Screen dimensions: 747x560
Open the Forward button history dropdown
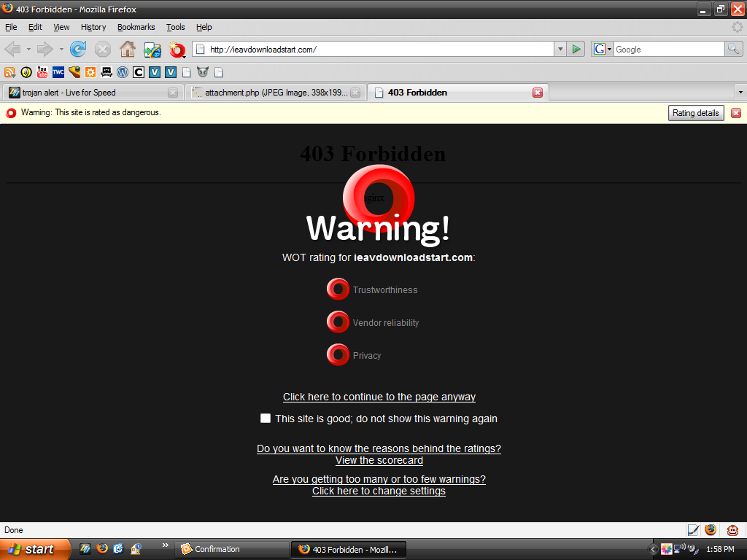point(61,49)
